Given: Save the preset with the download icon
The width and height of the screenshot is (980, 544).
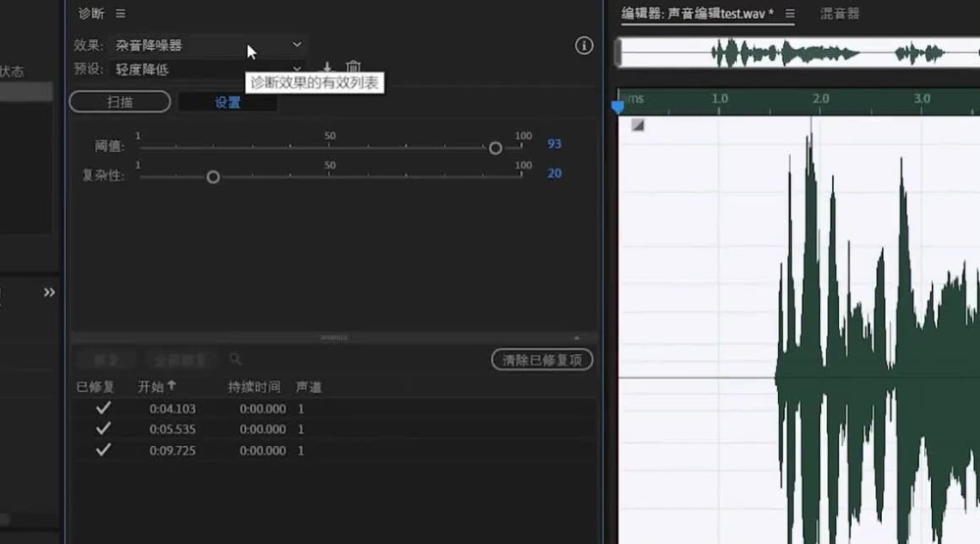Looking at the screenshot, I should coord(327,67).
